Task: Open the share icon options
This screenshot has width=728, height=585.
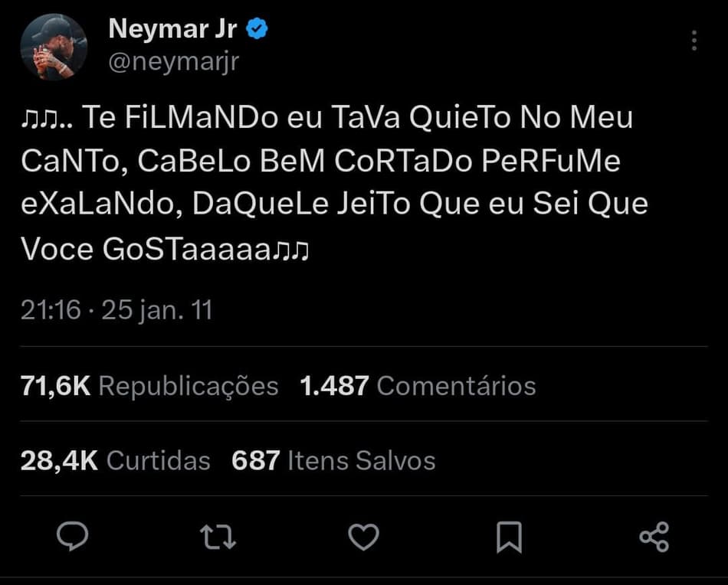Action: [654, 536]
